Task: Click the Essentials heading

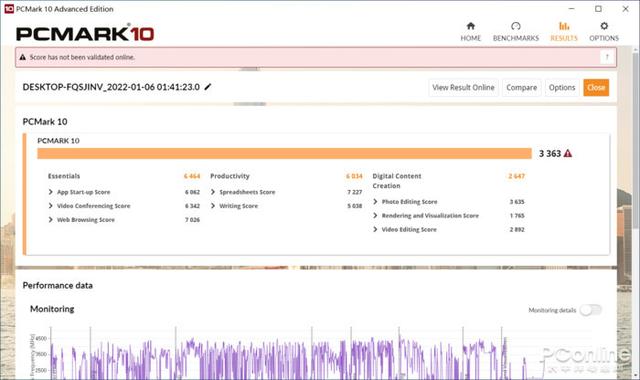Action: click(x=64, y=176)
